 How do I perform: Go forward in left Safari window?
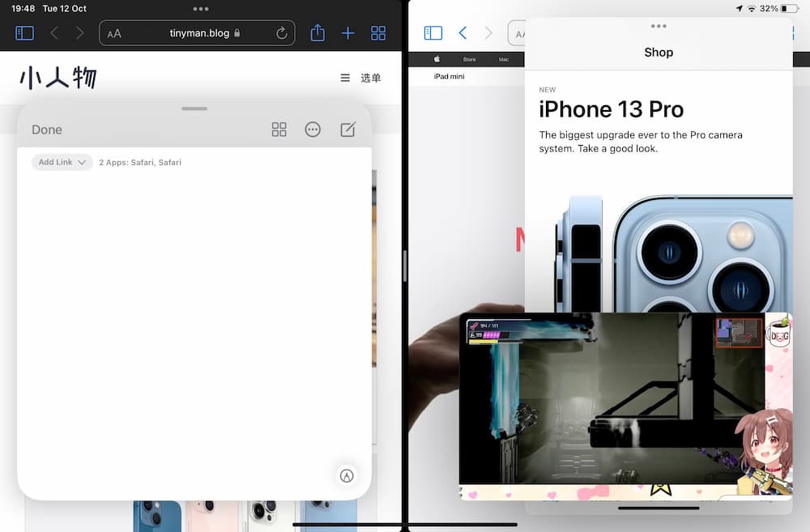79,33
